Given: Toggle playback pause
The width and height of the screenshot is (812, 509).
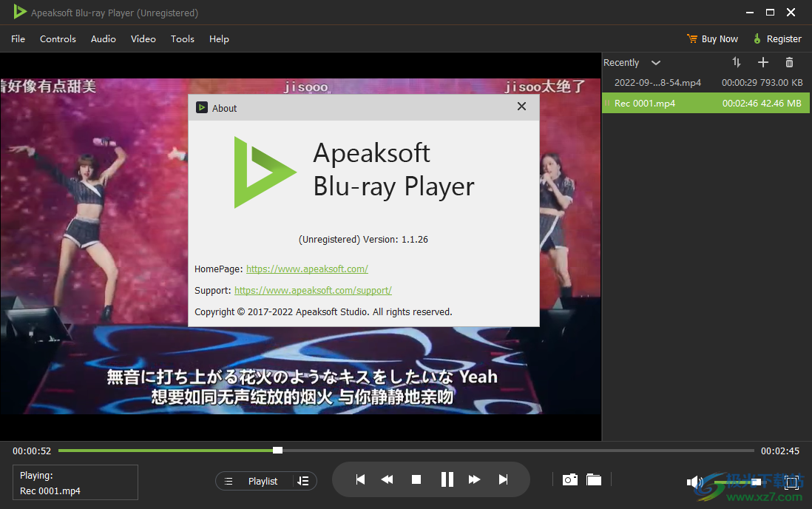Looking at the screenshot, I should pos(447,479).
